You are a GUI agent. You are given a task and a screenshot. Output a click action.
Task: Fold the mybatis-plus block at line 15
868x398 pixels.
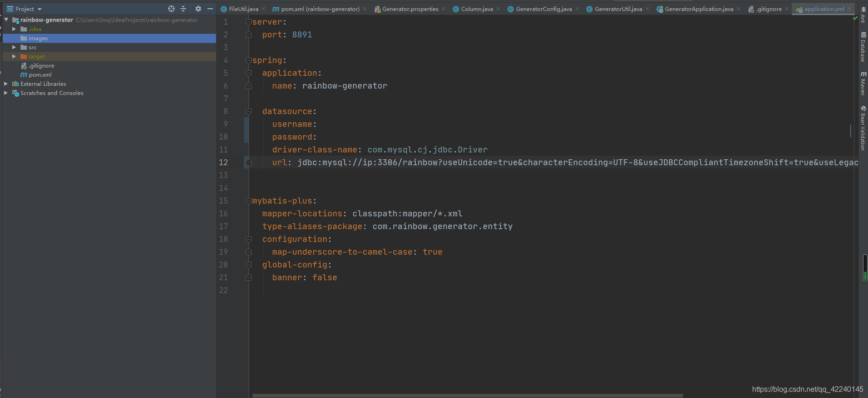tap(248, 201)
